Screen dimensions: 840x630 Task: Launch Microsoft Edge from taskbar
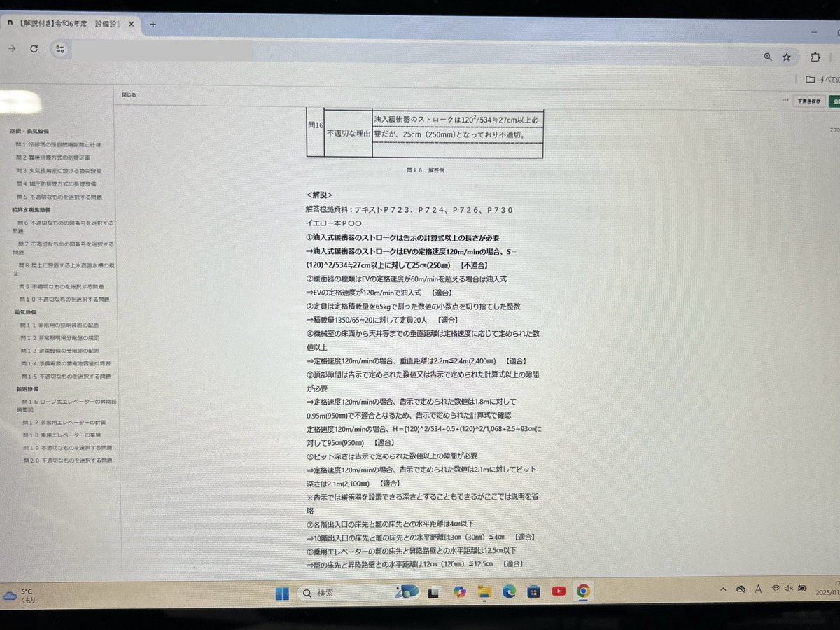tap(509, 591)
